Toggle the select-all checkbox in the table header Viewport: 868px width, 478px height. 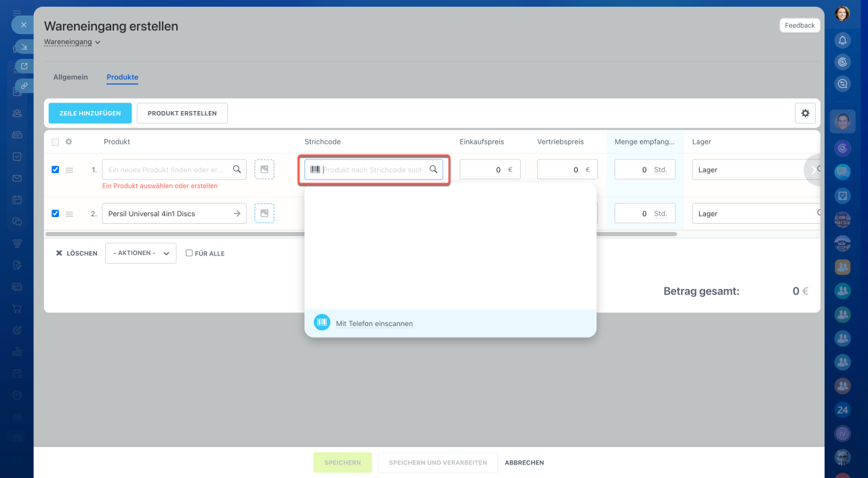point(55,142)
